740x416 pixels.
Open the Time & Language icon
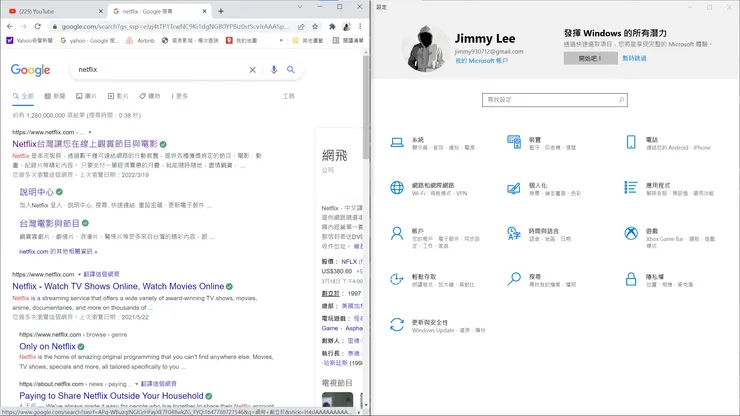[513, 233]
